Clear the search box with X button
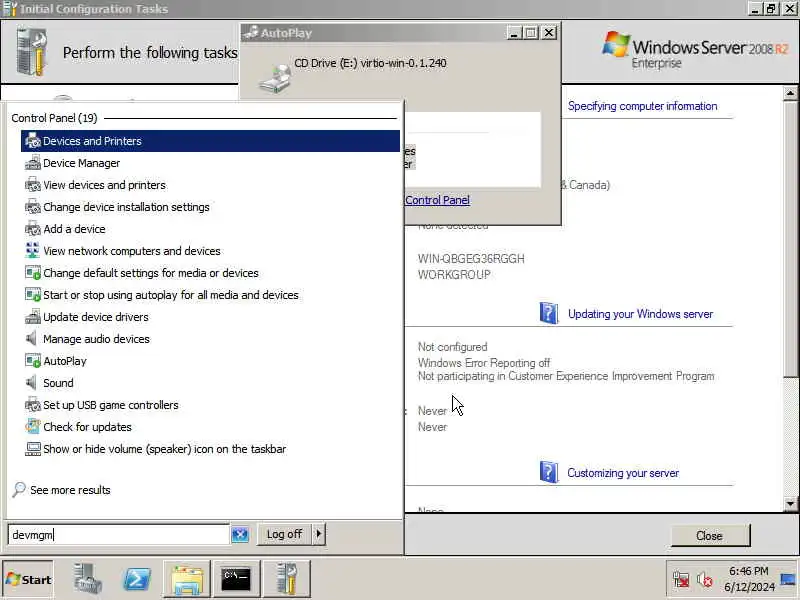Screen dimensions: 800x600 point(240,534)
